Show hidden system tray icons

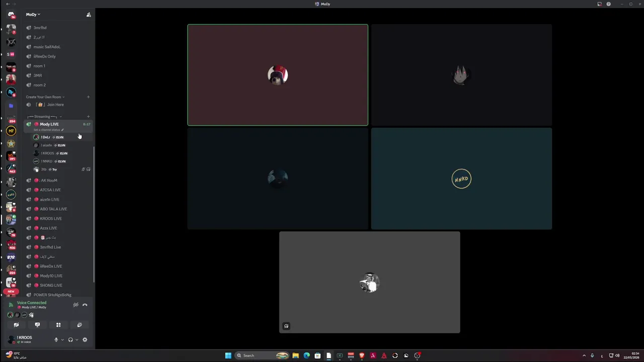[x=584, y=355]
